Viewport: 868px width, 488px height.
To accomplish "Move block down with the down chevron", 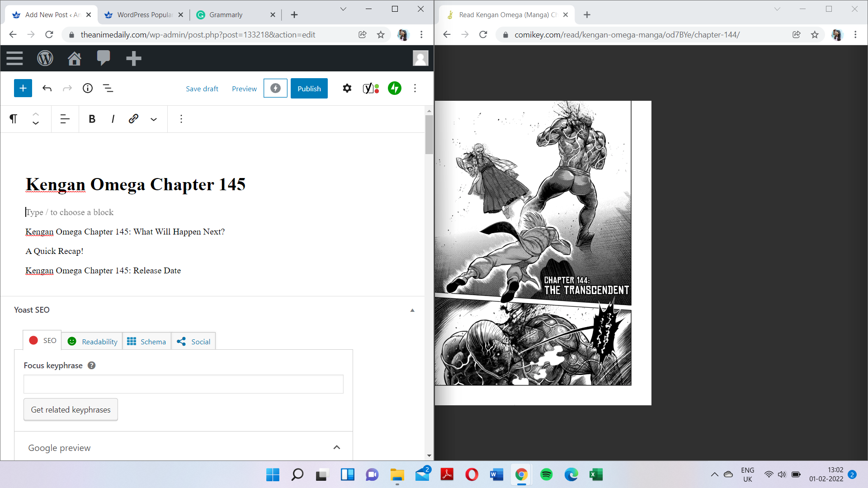I will coord(36,123).
